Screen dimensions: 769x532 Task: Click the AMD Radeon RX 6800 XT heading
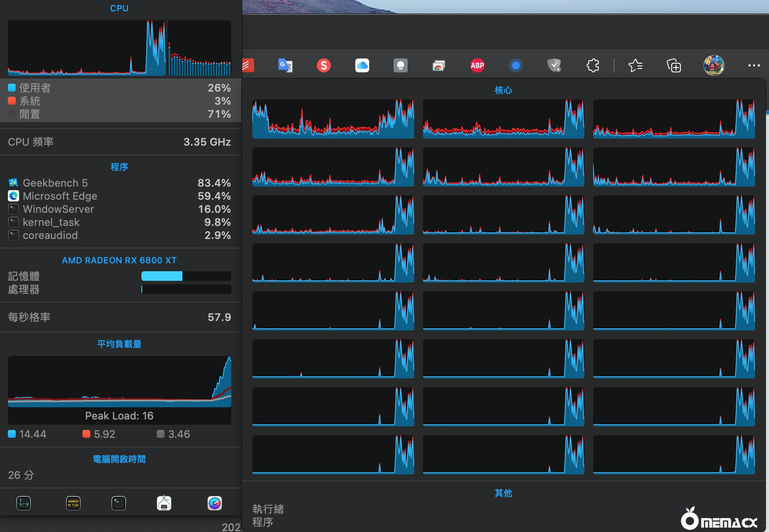coord(119,260)
